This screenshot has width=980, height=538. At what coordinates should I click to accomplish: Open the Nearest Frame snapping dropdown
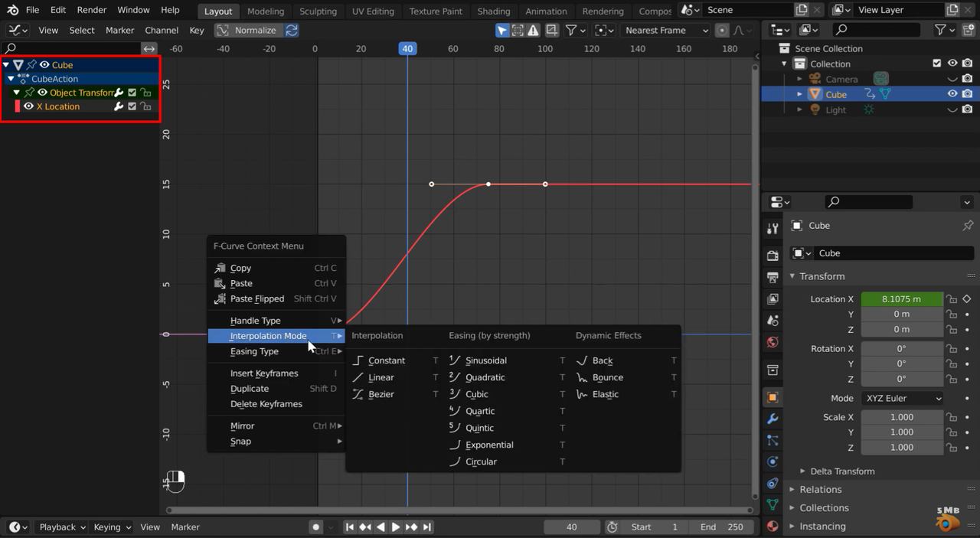(666, 31)
